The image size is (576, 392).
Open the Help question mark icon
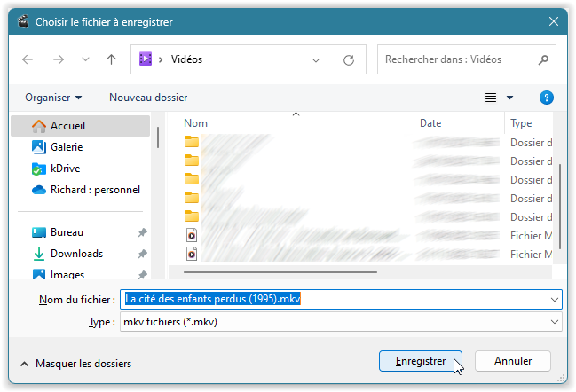[547, 98]
